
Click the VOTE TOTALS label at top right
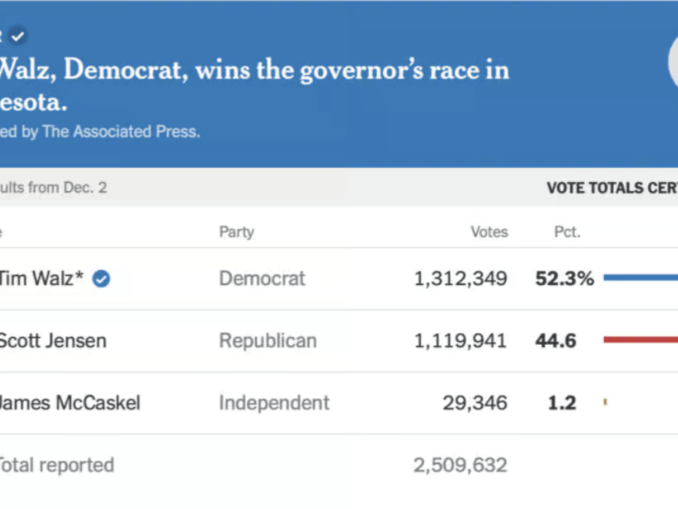(x=611, y=188)
